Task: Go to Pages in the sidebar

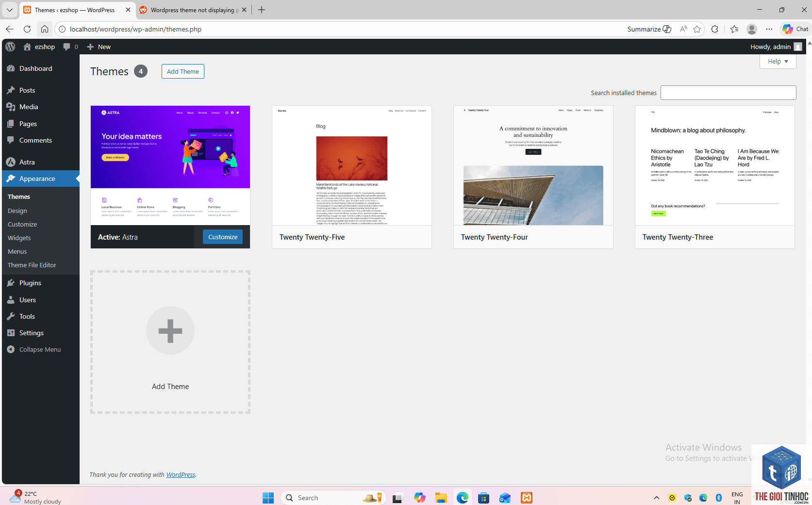Action: point(41,124)
